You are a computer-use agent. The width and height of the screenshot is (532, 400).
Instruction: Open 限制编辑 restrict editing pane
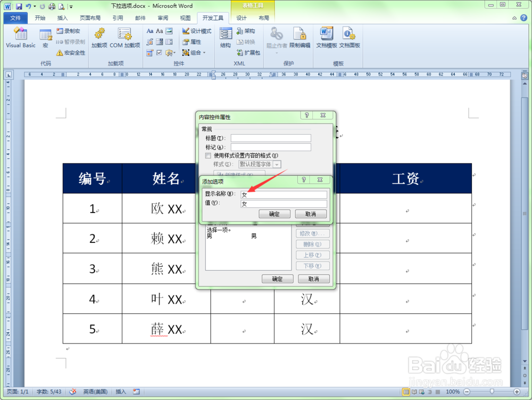300,38
